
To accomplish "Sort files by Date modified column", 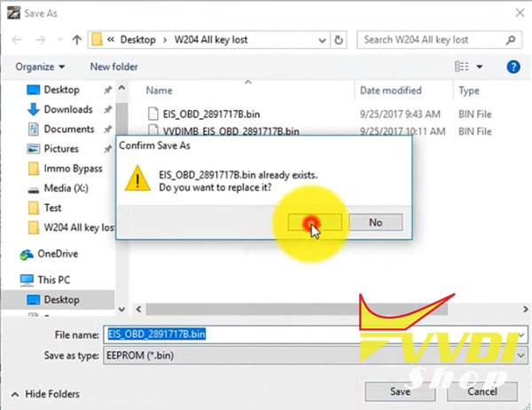I will coord(390,91).
